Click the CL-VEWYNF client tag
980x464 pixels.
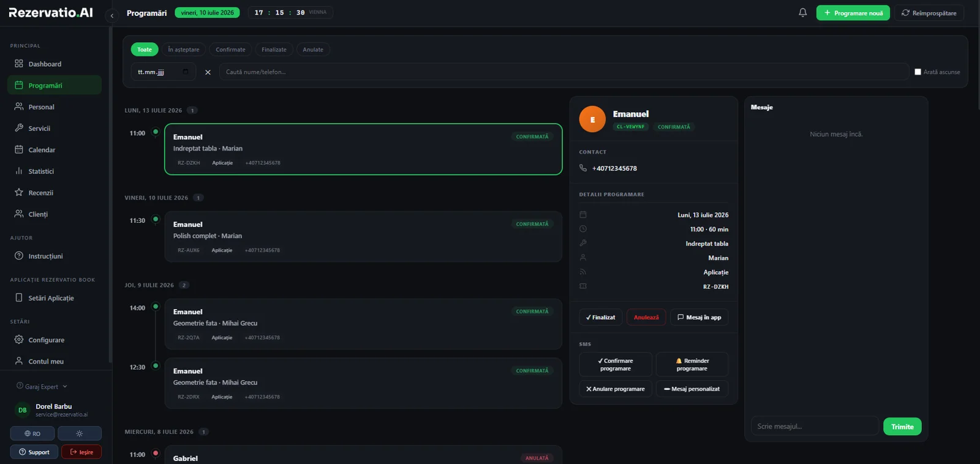630,127
